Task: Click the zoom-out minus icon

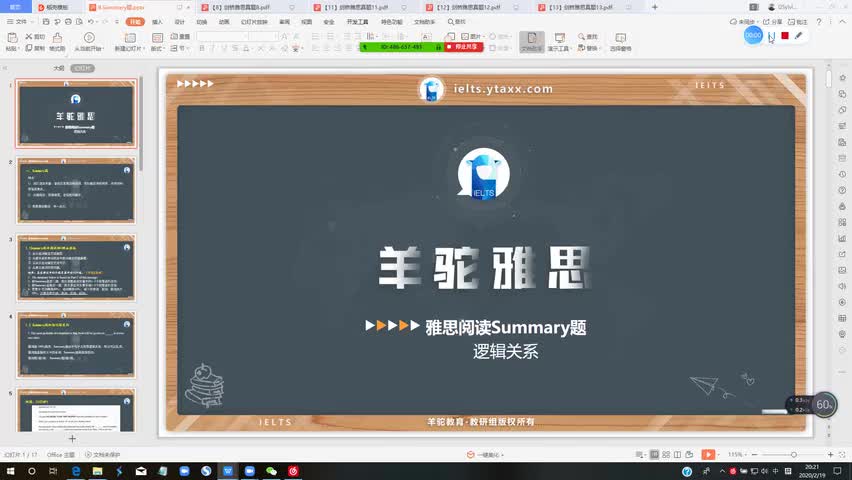Action: (754, 454)
